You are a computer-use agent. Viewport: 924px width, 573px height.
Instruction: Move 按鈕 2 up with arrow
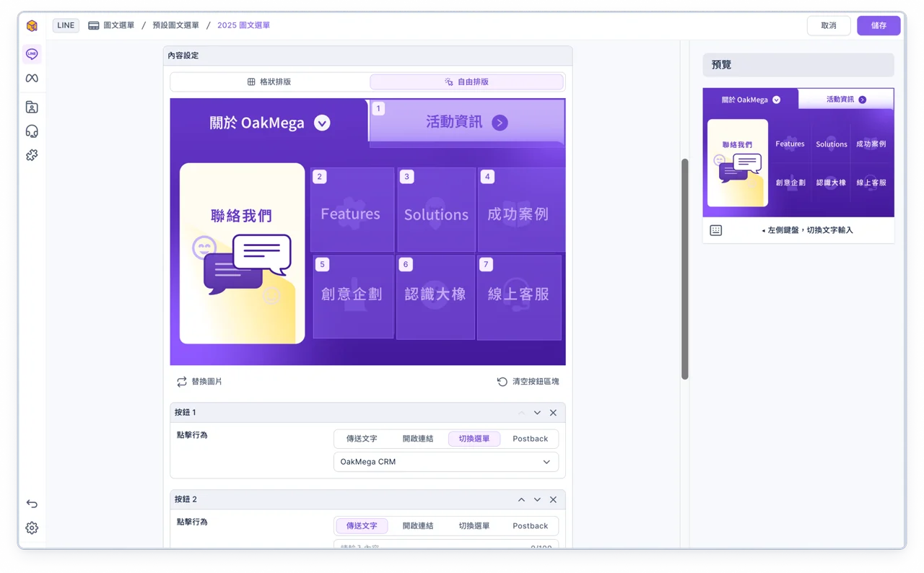pyautogui.click(x=521, y=499)
